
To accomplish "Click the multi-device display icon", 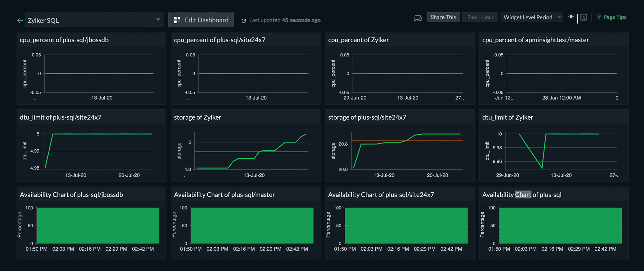I will 418,18.
